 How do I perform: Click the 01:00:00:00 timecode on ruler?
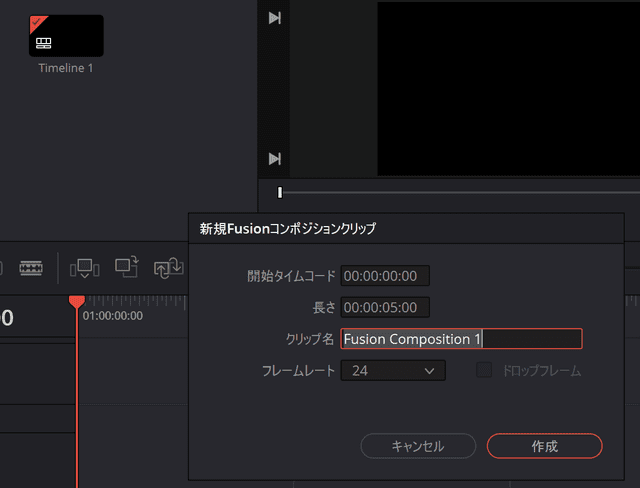(113, 316)
